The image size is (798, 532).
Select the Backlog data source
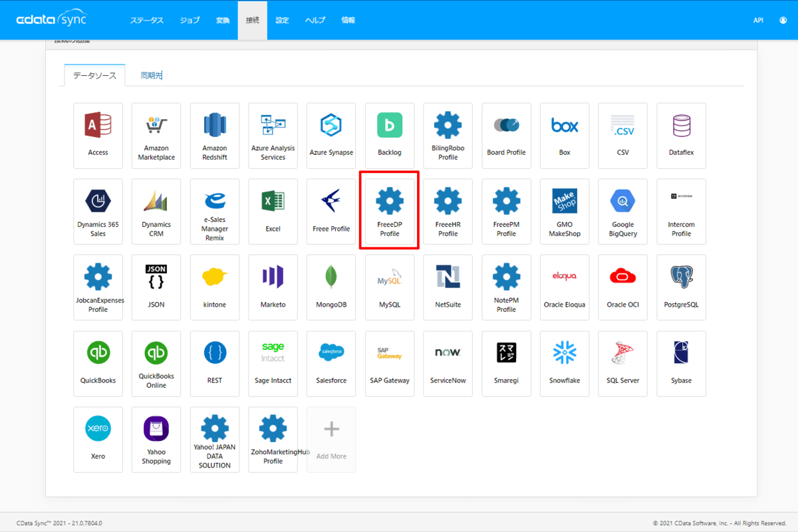(390, 136)
